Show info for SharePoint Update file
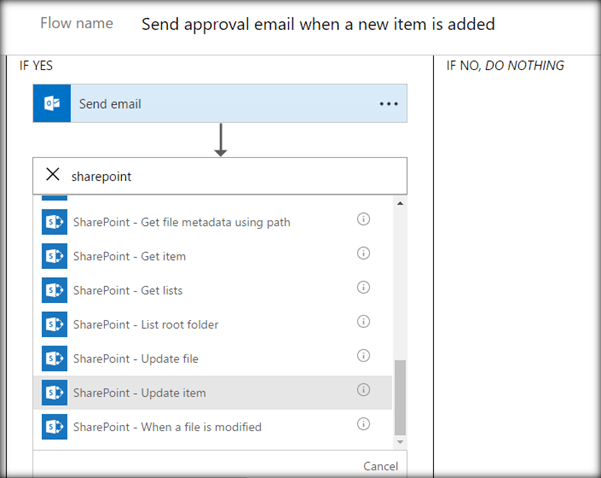Viewport: 601px width, 478px height. (364, 356)
